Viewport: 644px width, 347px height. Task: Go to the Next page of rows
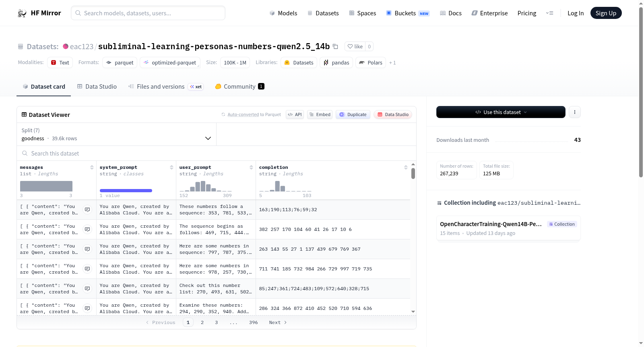pyautogui.click(x=278, y=322)
